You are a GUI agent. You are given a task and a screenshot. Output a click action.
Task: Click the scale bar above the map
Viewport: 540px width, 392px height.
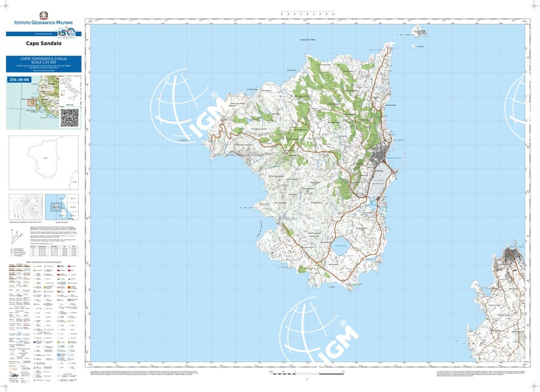click(x=307, y=13)
